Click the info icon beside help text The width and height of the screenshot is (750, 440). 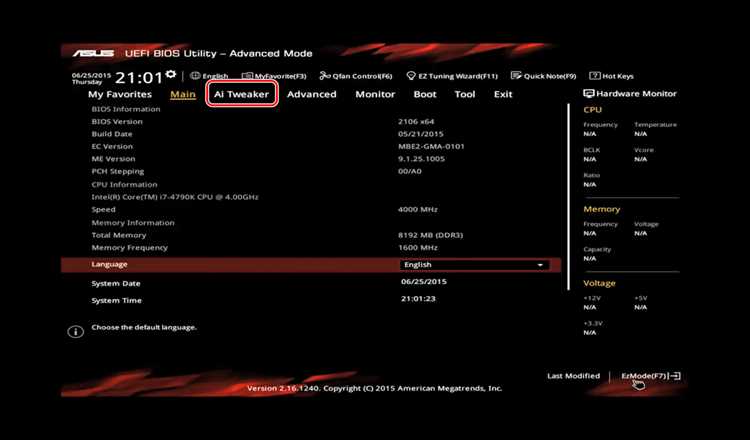[x=76, y=331]
